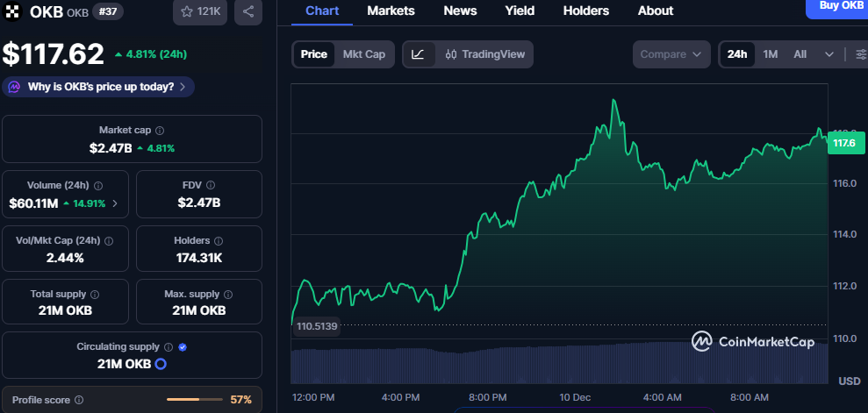Click the share icon next to watchlist
The width and height of the screenshot is (868, 413).
[248, 11]
